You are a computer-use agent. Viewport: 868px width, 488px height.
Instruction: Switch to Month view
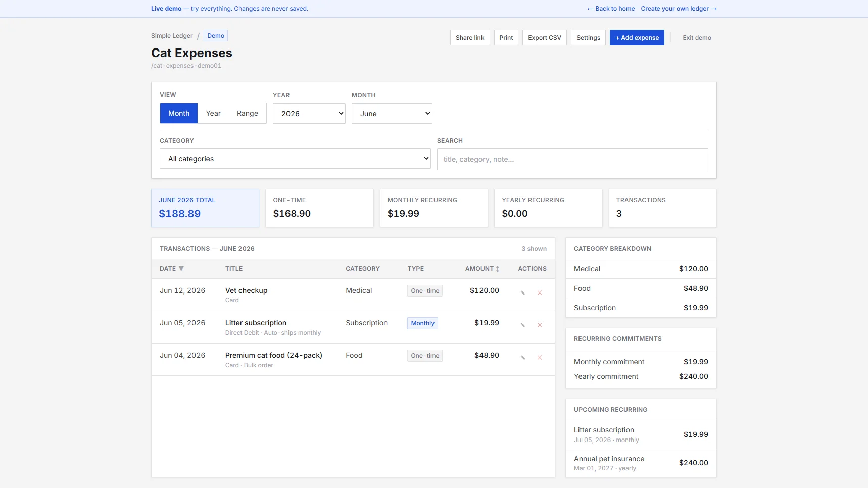179,113
